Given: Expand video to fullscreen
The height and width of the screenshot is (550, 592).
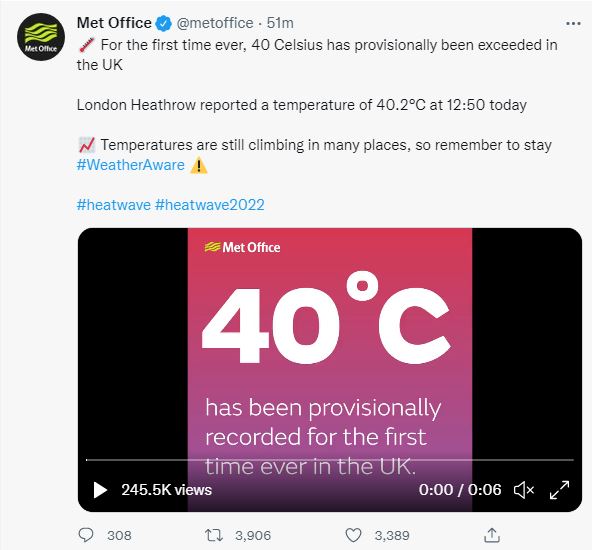Looking at the screenshot, I should (560, 490).
